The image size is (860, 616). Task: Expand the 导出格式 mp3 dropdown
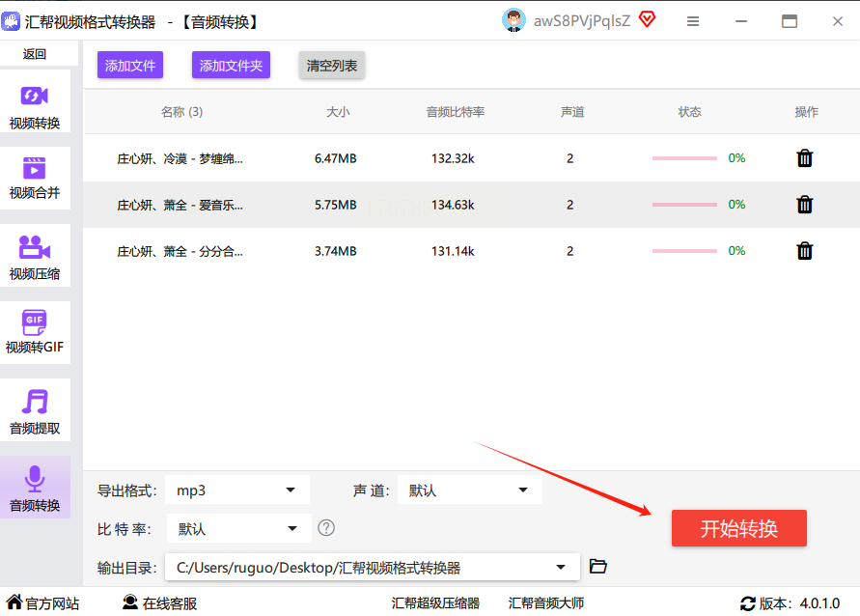[237, 490]
